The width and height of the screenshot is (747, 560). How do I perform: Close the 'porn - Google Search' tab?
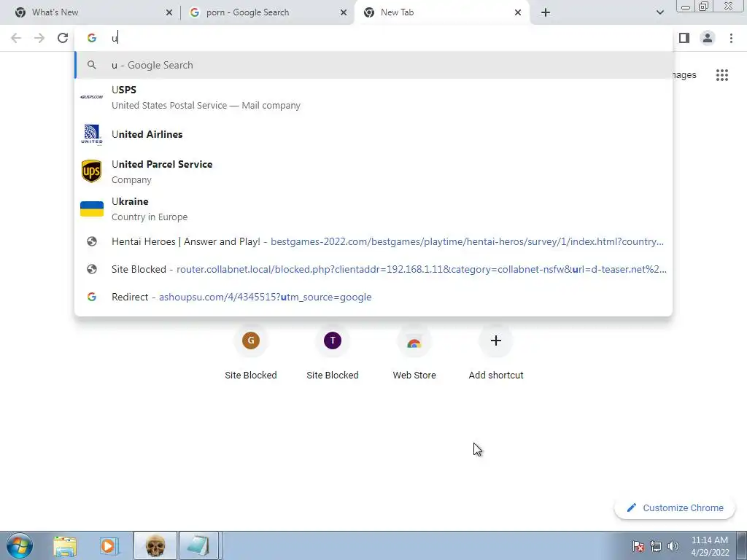point(344,13)
